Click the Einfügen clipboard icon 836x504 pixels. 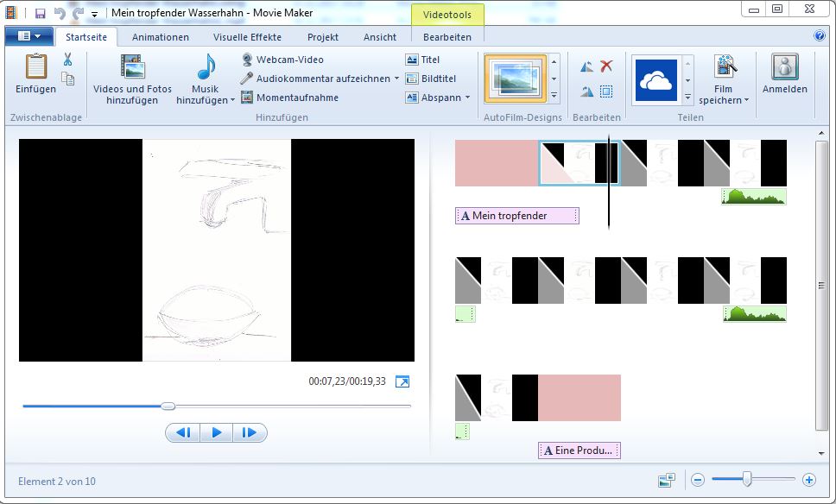(35, 67)
